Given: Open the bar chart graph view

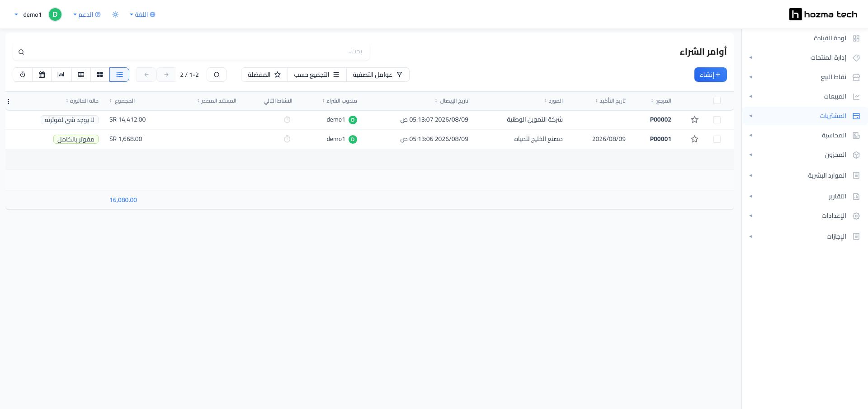Looking at the screenshot, I should pos(61,75).
